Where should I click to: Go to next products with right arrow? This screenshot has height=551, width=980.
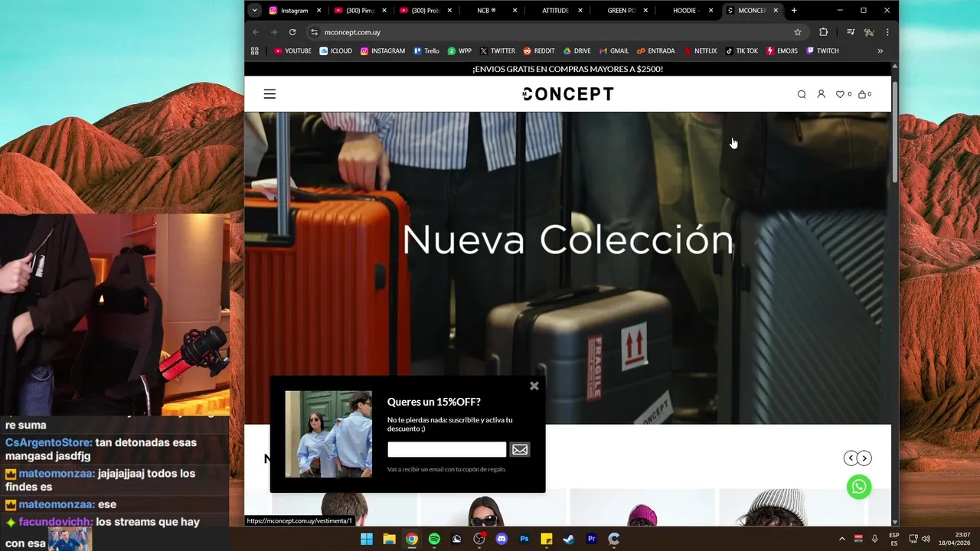(x=864, y=458)
